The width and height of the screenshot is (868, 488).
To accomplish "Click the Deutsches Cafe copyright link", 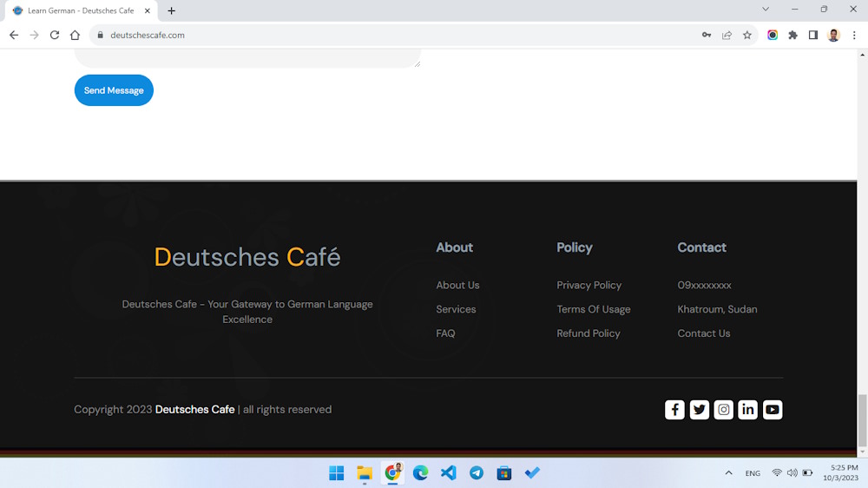I will tap(194, 409).
